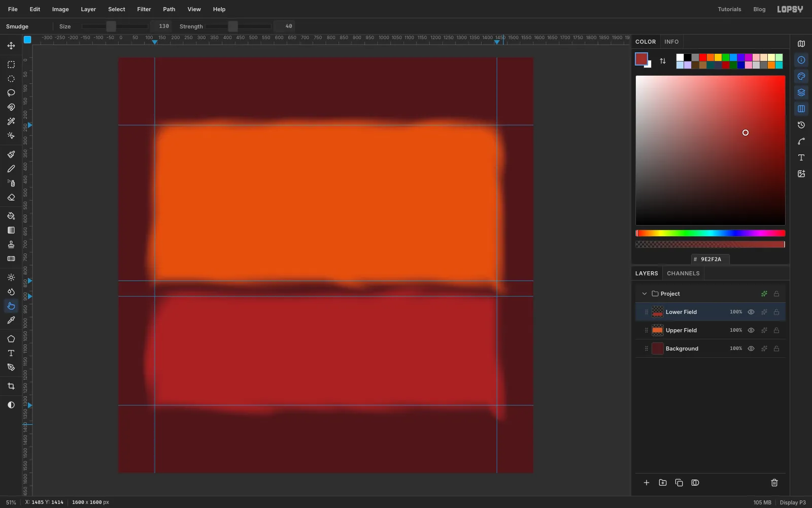Screen dimensions: 812x508
Task: Adjust the smudge Size slider
Action: [x=115, y=26]
